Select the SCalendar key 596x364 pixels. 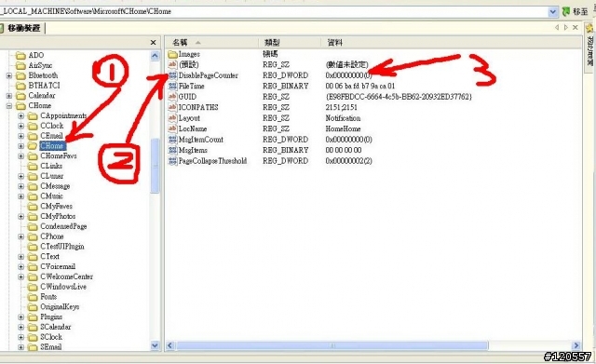pos(56,327)
